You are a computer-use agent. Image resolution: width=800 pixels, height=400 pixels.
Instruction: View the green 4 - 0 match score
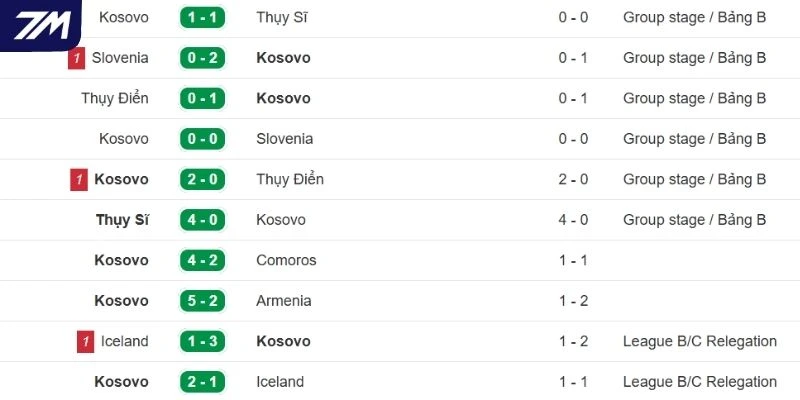coord(205,220)
